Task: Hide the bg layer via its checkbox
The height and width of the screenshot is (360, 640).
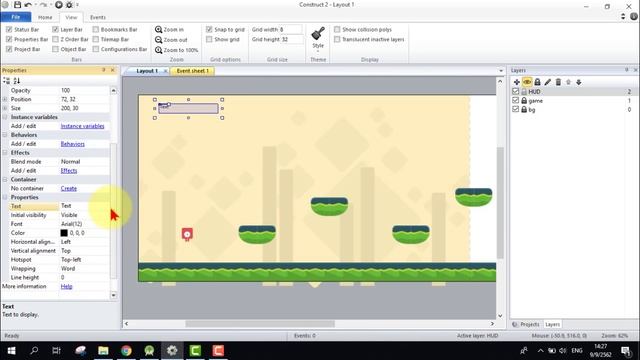Action: tap(516, 109)
